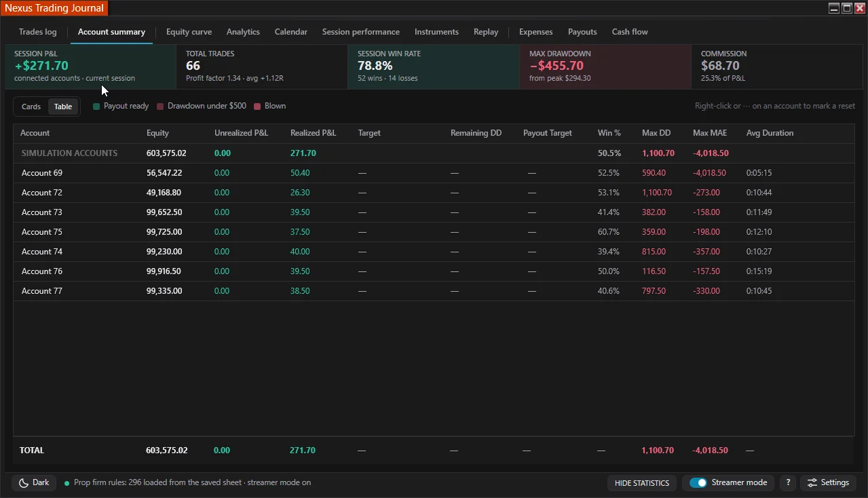The width and height of the screenshot is (868, 498).
Task: Open the Expenses tab
Action: (535, 32)
